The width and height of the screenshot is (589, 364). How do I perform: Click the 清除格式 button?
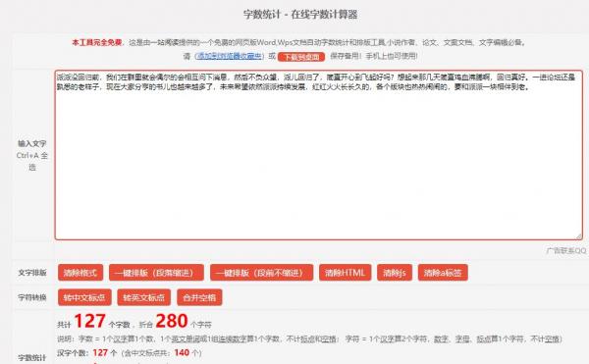pos(80,273)
